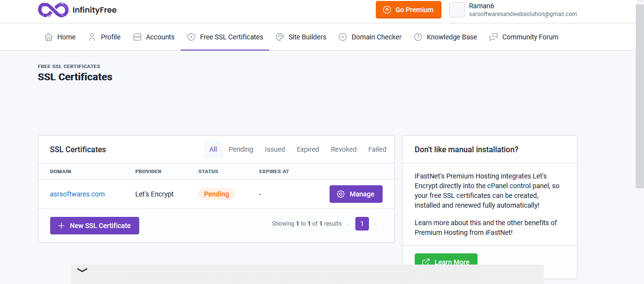Filter certificates by Pending tab
Screen dimensions: 644x284
[241, 149]
